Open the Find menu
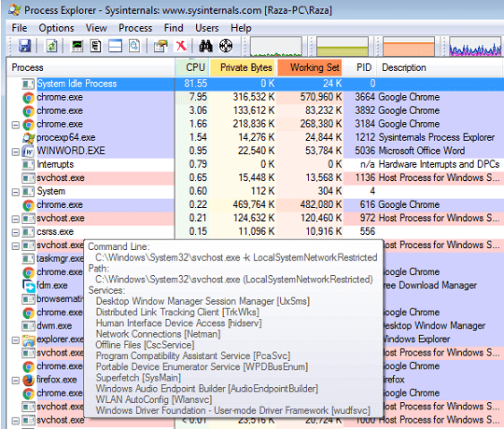The height and width of the screenshot is (429, 504). (174, 28)
